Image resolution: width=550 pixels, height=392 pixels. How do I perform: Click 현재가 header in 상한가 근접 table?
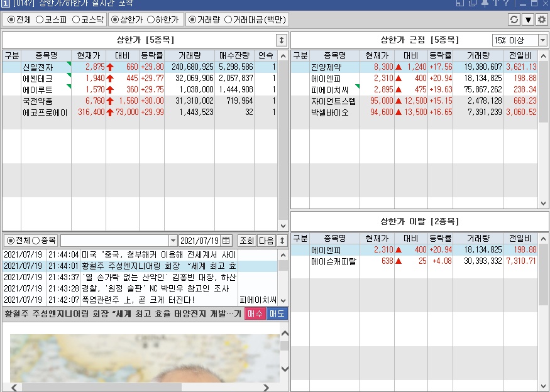(x=377, y=56)
